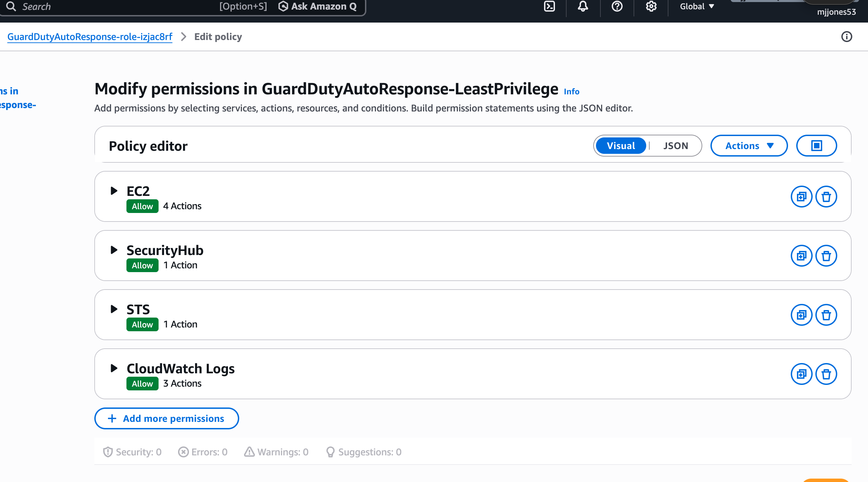Switch policy editor to JSON mode
The image size is (868, 482).
click(676, 146)
